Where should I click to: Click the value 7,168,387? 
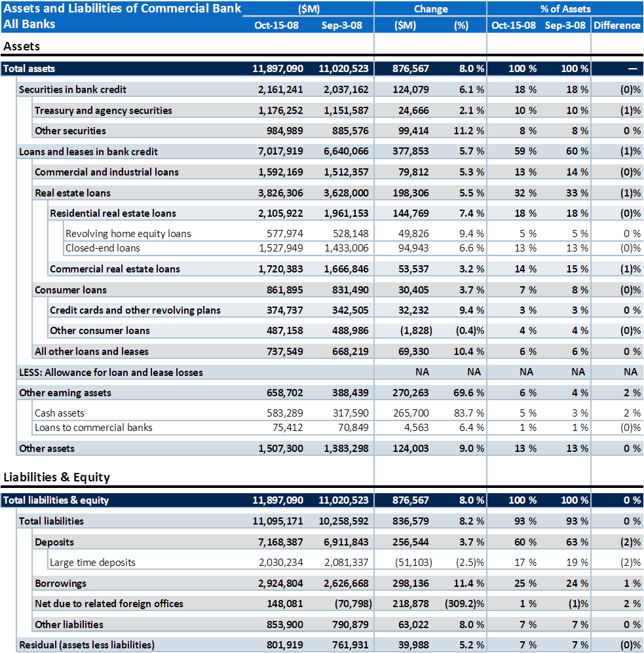(281, 542)
